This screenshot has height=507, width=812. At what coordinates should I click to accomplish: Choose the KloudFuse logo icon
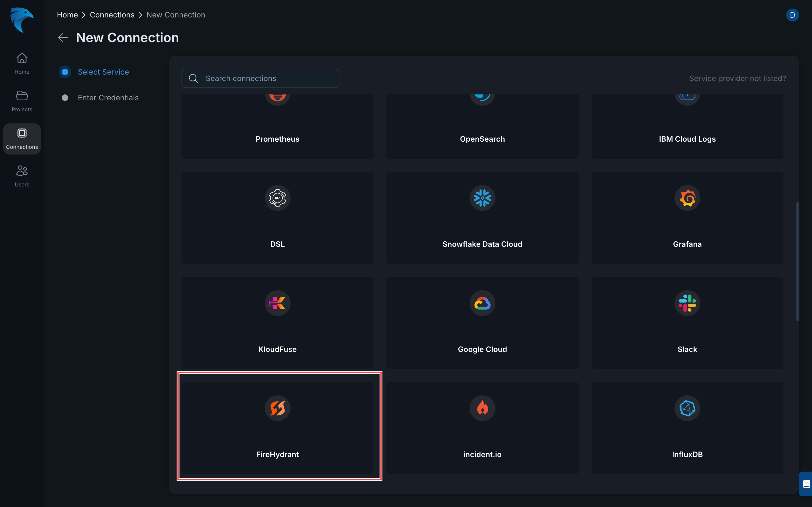277,303
